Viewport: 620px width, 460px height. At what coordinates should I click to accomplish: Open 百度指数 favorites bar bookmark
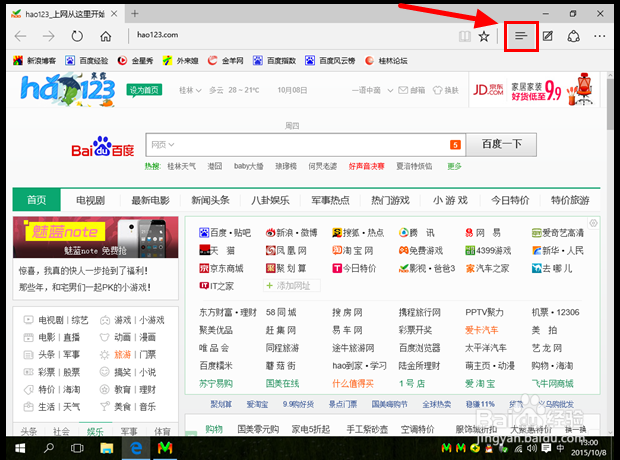tap(274, 61)
